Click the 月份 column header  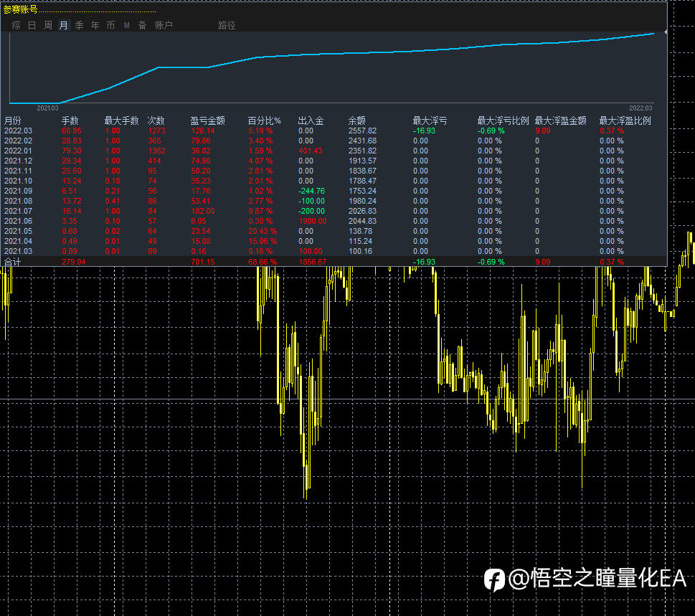click(13, 120)
